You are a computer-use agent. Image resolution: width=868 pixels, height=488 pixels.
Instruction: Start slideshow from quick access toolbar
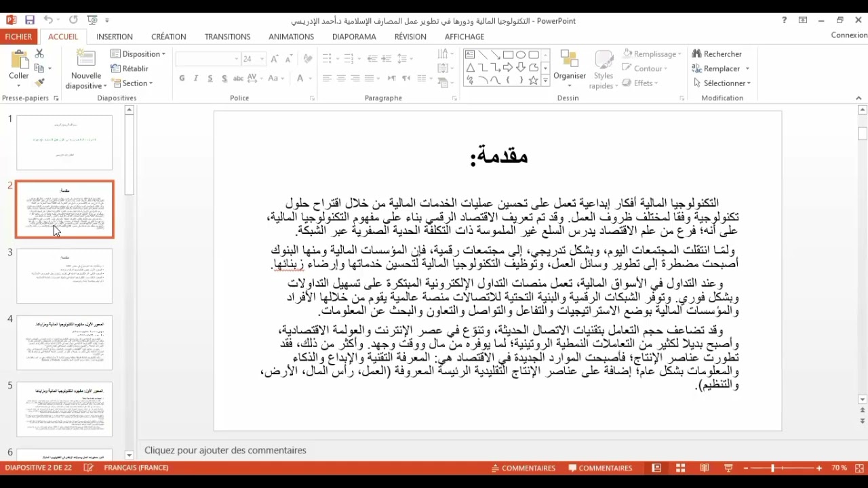click(93, 20)
